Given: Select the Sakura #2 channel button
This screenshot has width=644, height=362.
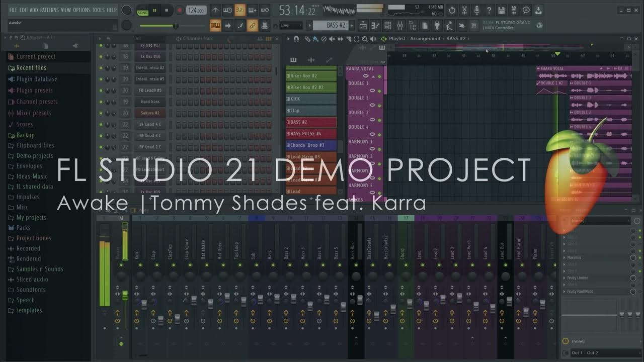Looking at the screenshot, I should pyautogui.click(x=150, y=113).
